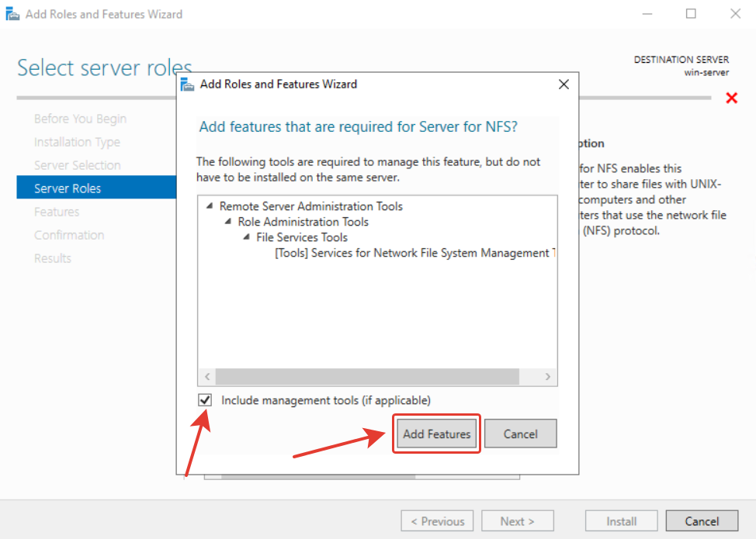This screenshot has height=539, width=756.
Task: Open the Features step
Action: pos(57,212)
